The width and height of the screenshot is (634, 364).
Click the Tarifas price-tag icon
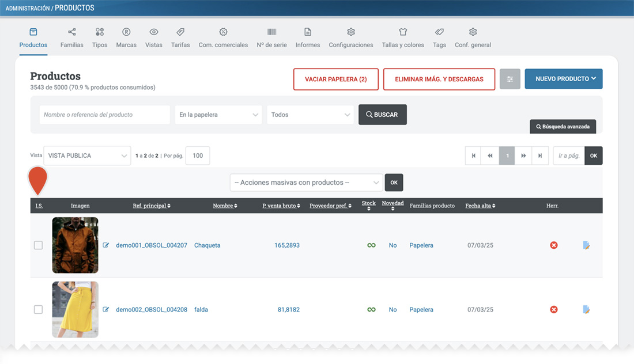[x=180, y=32]
